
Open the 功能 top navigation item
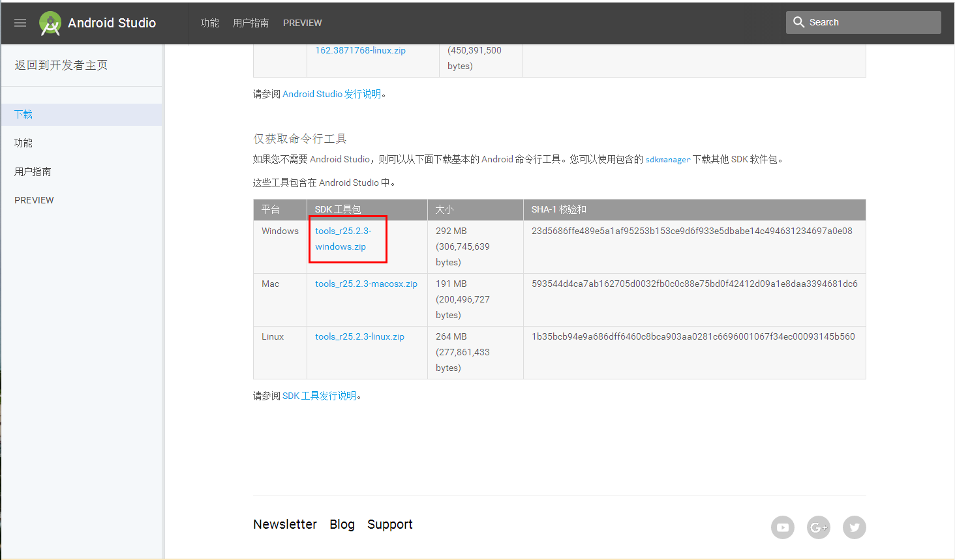click(x=210, y=23)
